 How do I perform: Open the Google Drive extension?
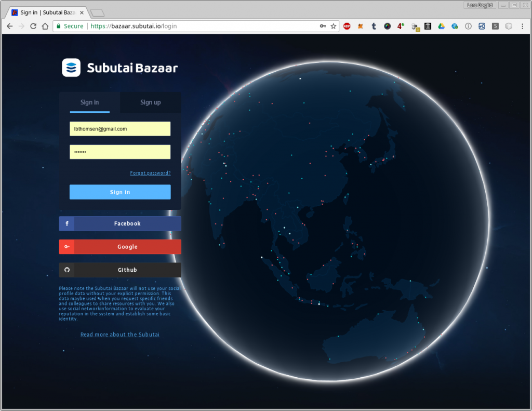point(441,26)
